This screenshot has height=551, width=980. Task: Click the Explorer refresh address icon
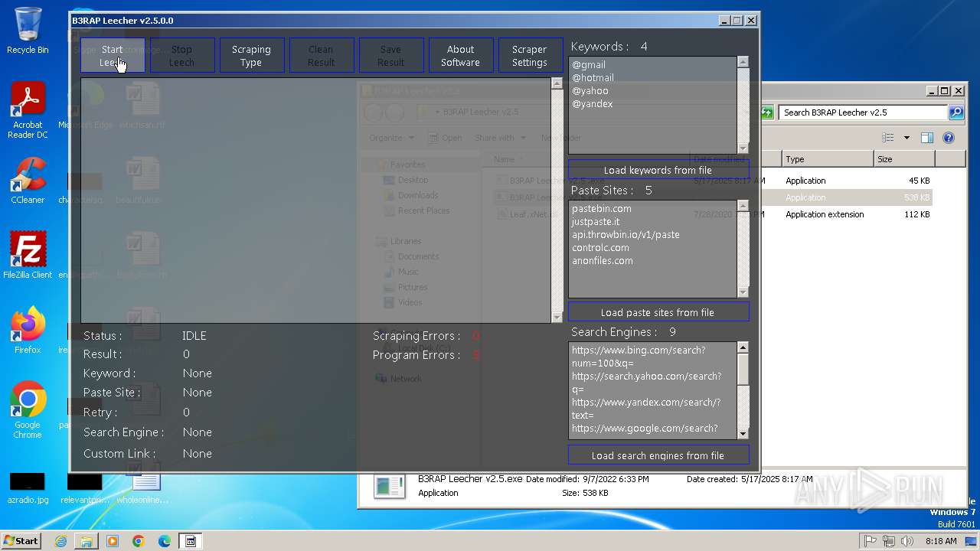click(766, 112)
